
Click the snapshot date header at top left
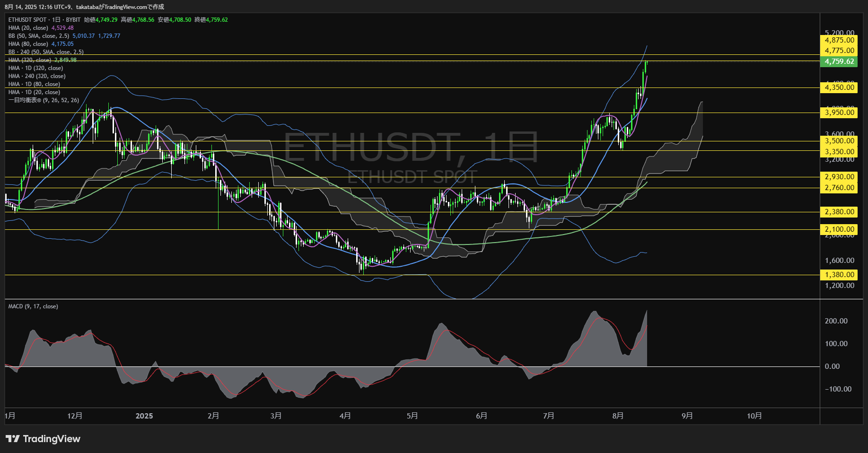click(84, 7)
